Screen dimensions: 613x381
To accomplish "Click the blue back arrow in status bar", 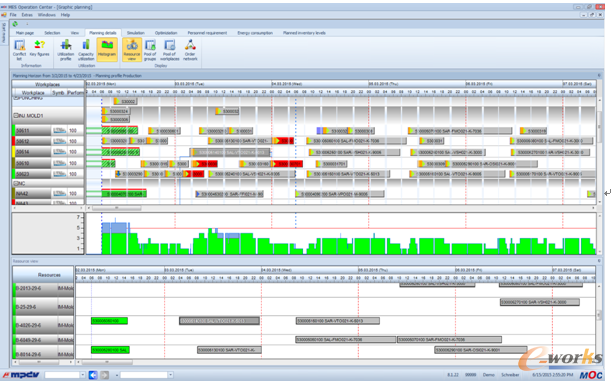I will [93, 375].
